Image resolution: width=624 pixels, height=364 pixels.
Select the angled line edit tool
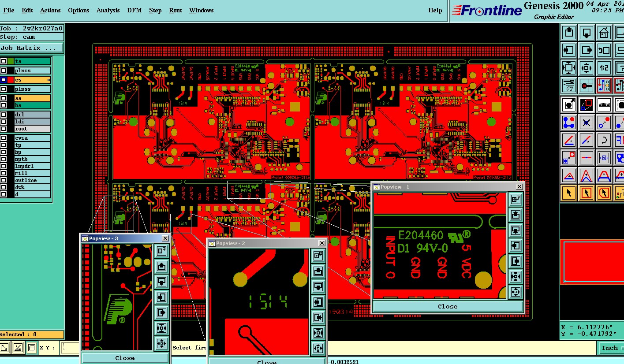coord(569,140)
